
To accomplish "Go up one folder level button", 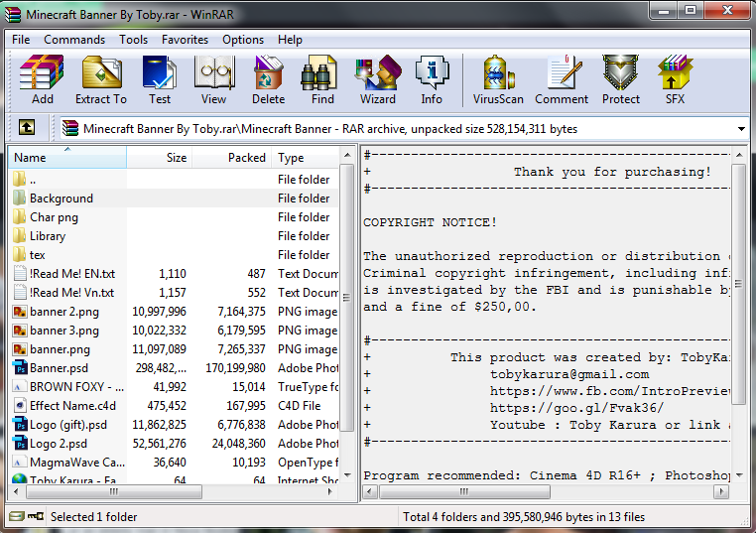I will coord(27,128).
